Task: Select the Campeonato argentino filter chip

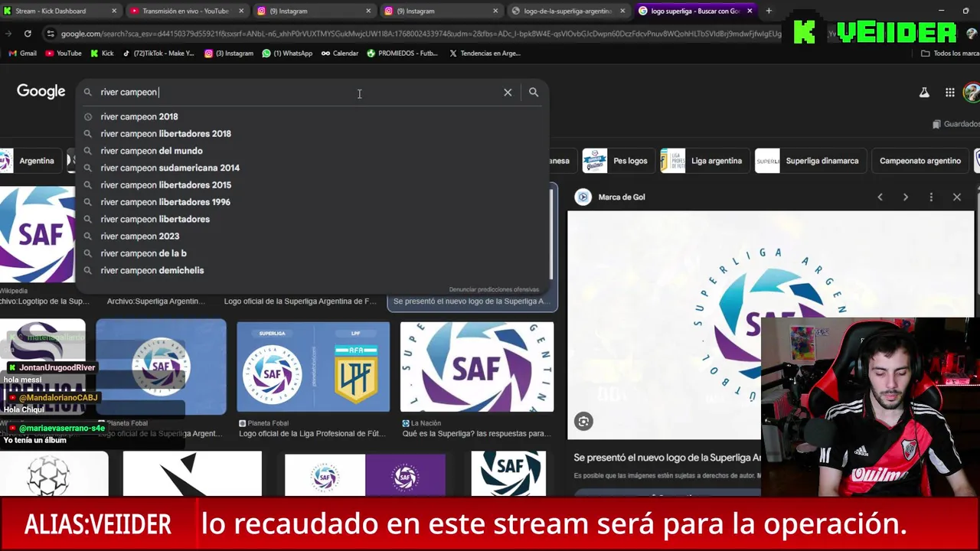Action: 920,161
